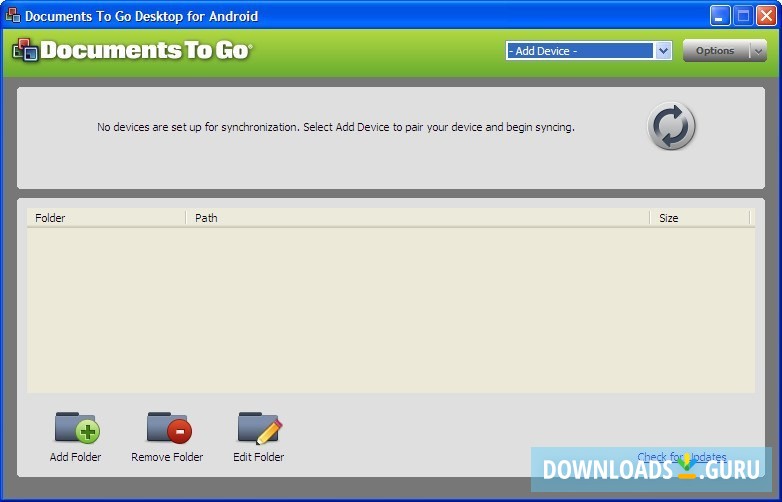Minimize the Documents To Go window

pos(720,16)
